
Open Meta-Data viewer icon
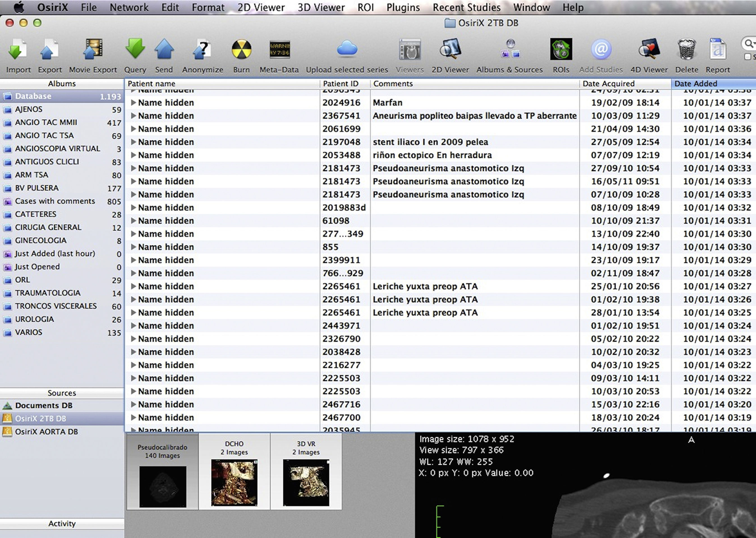point(279,50)
